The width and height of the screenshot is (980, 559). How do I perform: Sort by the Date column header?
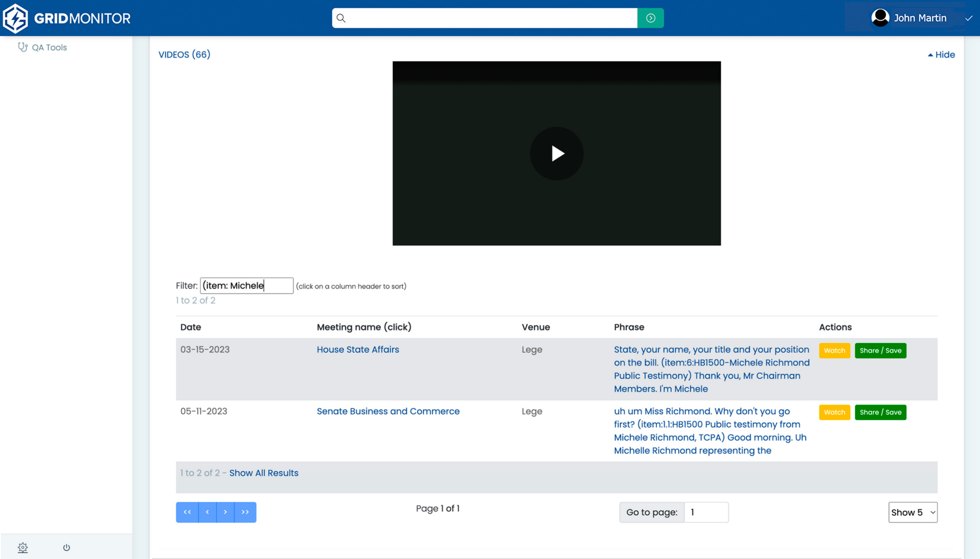[191, 327]
